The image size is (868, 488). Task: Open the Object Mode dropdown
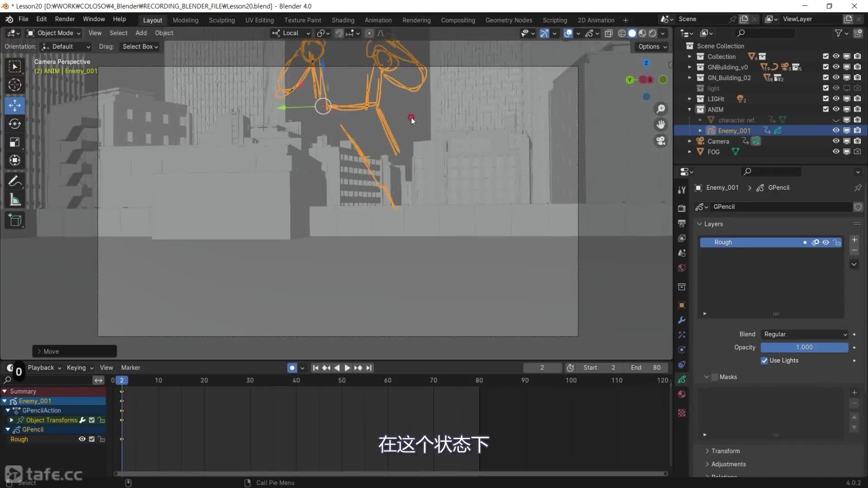[x=53, y=33]
